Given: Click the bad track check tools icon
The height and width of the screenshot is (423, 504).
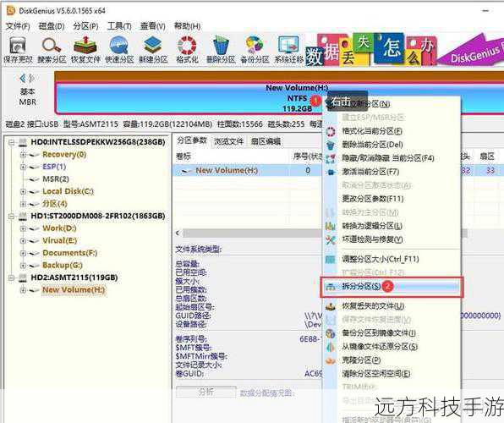Looking at the screenshot, I should coord(331,239).
